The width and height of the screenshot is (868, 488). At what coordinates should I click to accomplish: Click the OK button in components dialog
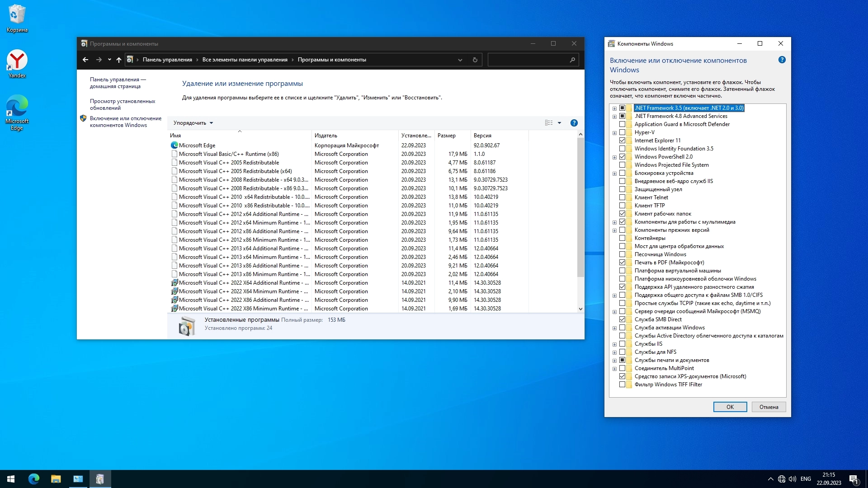tap(730, 407)
